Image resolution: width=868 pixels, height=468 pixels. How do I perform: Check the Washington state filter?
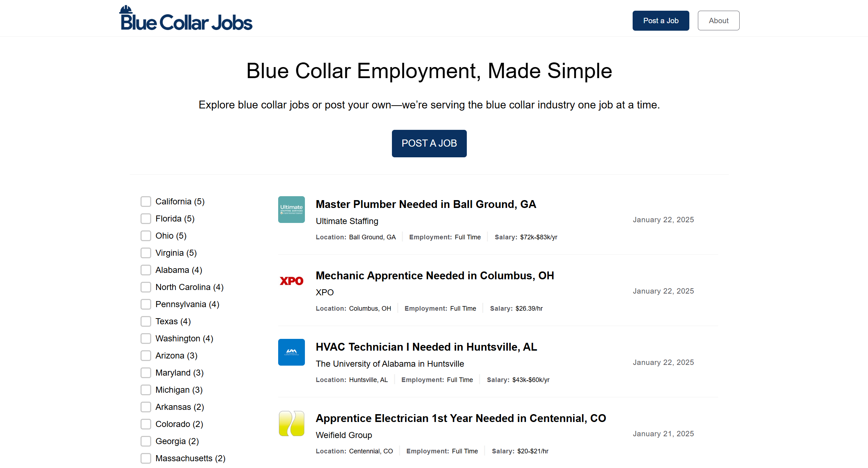pyautogui.click(x=146, y=339)
